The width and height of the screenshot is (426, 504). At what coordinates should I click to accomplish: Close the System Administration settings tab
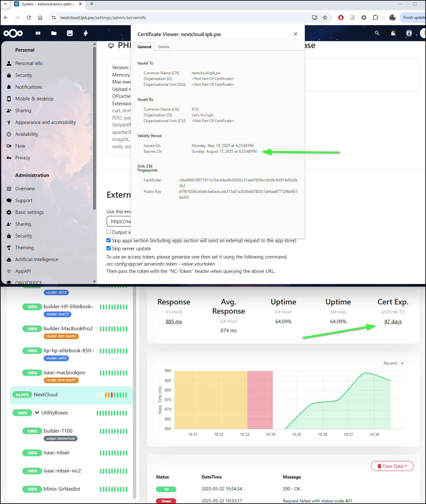(80, 4)
